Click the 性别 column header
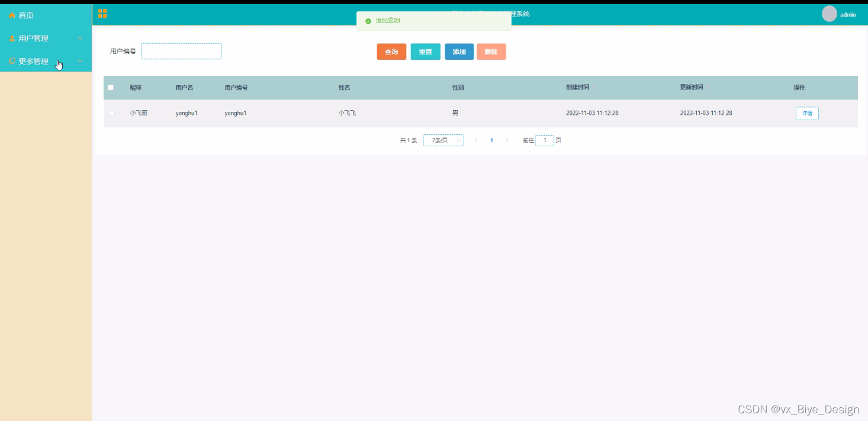Viewport: 868px width, 421px height. tap(458, 88)
